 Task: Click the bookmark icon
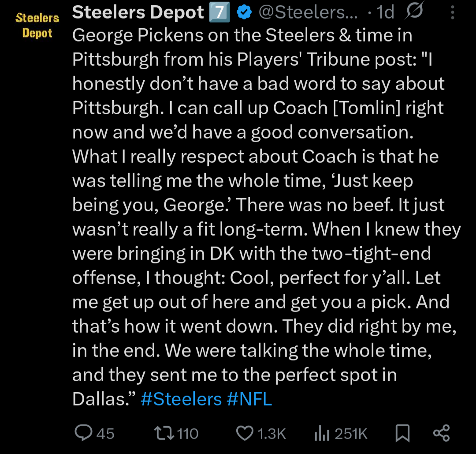(403, 434)
